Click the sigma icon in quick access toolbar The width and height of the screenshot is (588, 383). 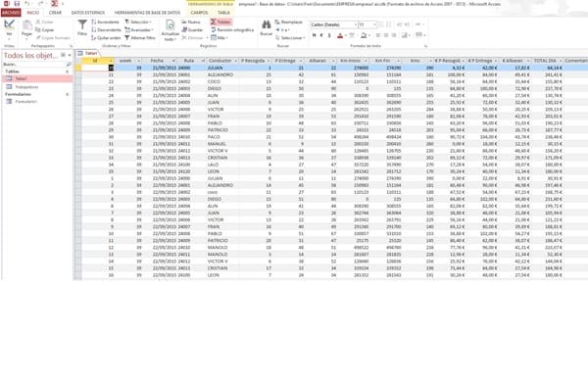click(54, 4)
